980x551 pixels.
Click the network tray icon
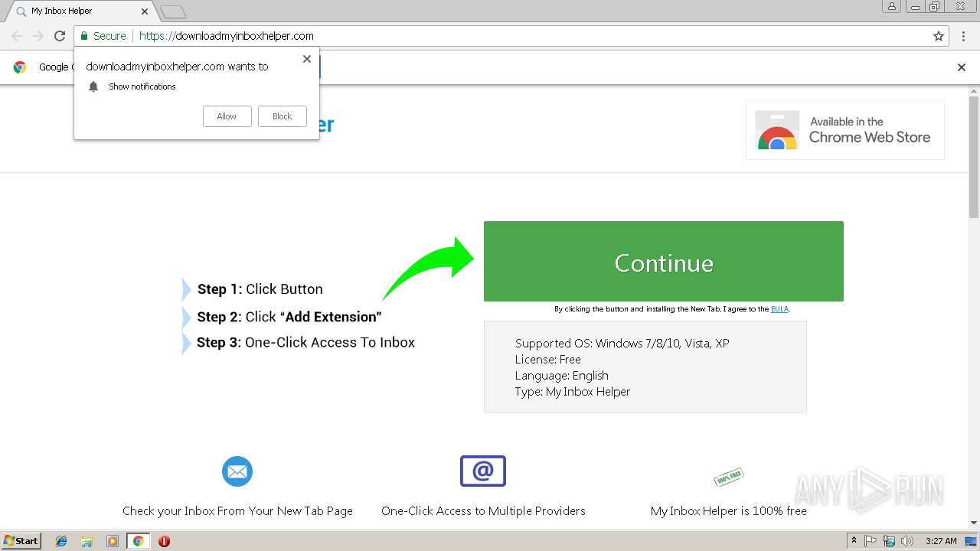click(x=889, y=541)
